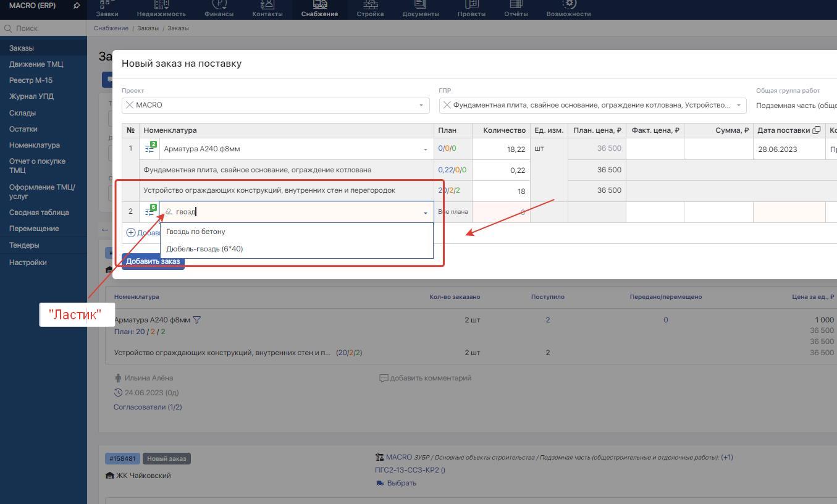Expand the Проект dropdown arrow
837x504 pixels.
coord(421,105)
